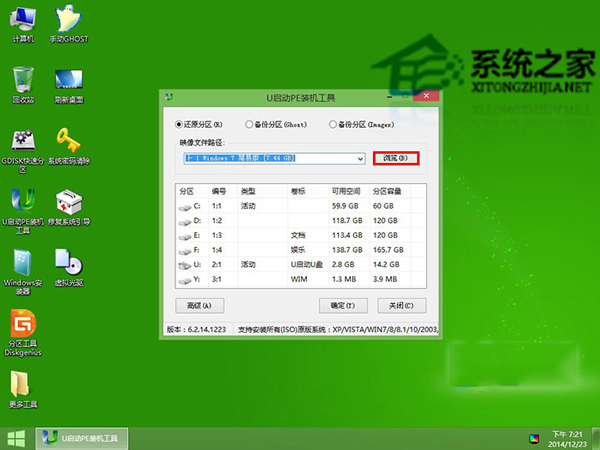Click the 浏览(B) browse button

click(396, 158)
